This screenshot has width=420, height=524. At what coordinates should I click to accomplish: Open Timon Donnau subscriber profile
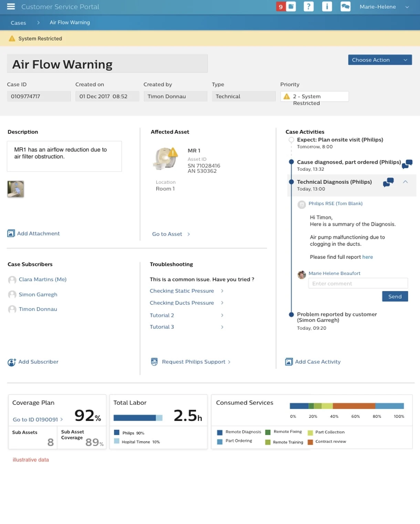(38, 309)
